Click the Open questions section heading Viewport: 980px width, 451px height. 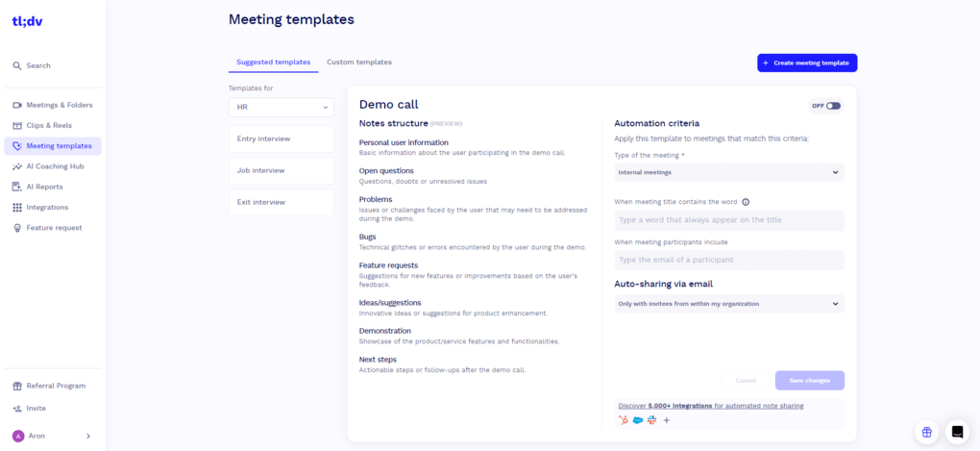386,171
